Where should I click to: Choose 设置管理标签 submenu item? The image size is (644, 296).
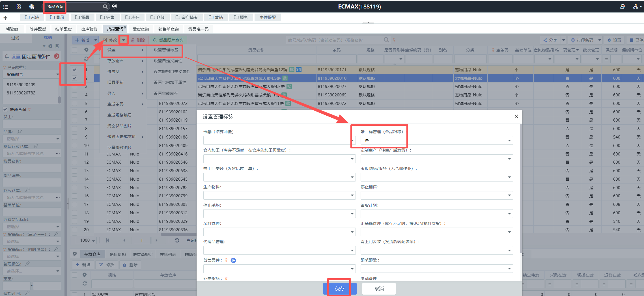[x=166, y=50]
